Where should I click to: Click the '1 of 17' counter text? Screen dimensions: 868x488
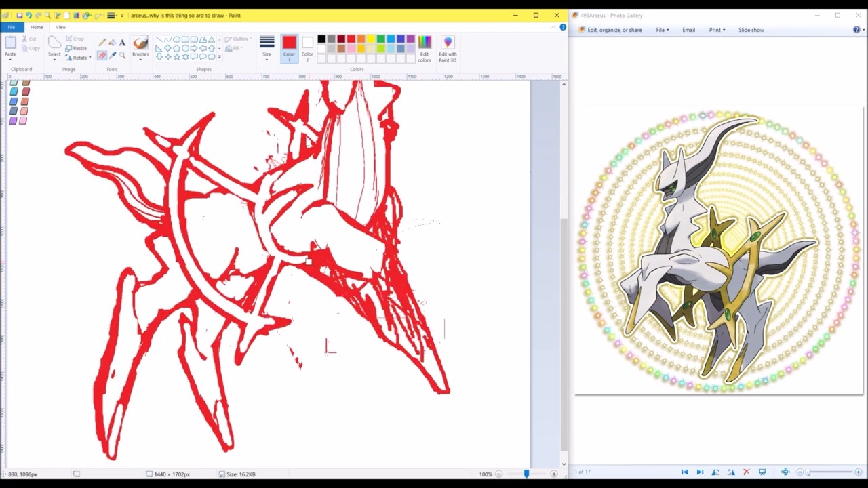click(583, 472)
